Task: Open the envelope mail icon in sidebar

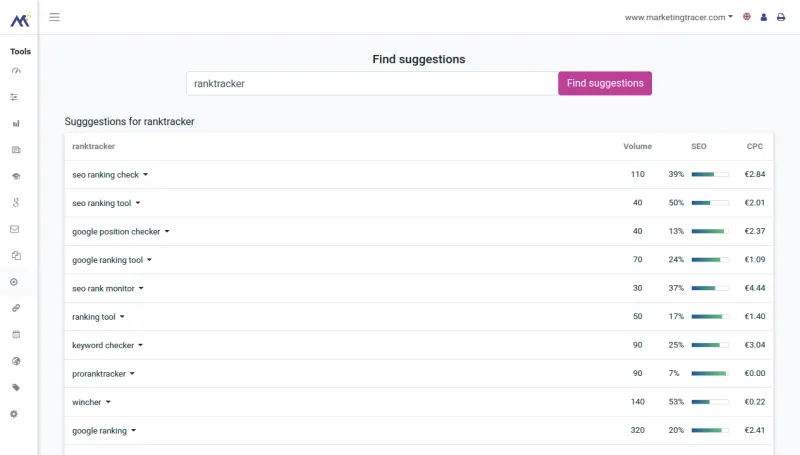Action: [x=15, y=229]
